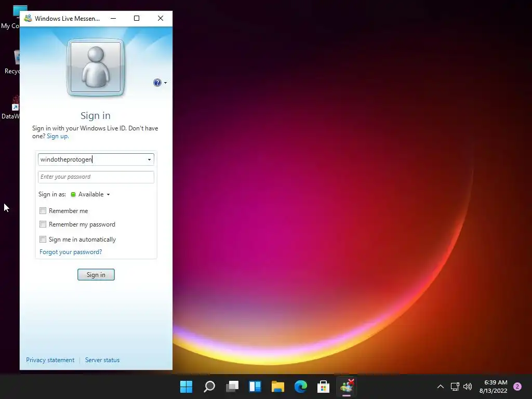Screen dimensions: 532x399
Task: Click the profile display picture avatar
Action: tap(96, 67)
